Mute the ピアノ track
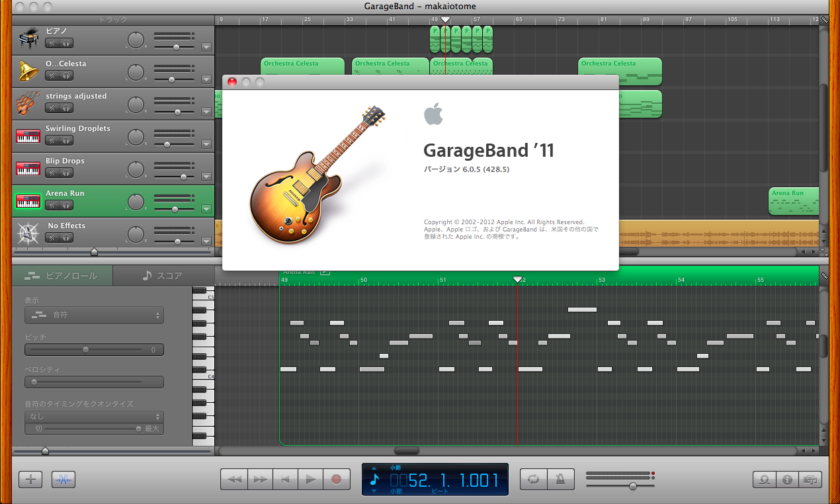Screen dimensions: 840x504 (x=52, y=43)
